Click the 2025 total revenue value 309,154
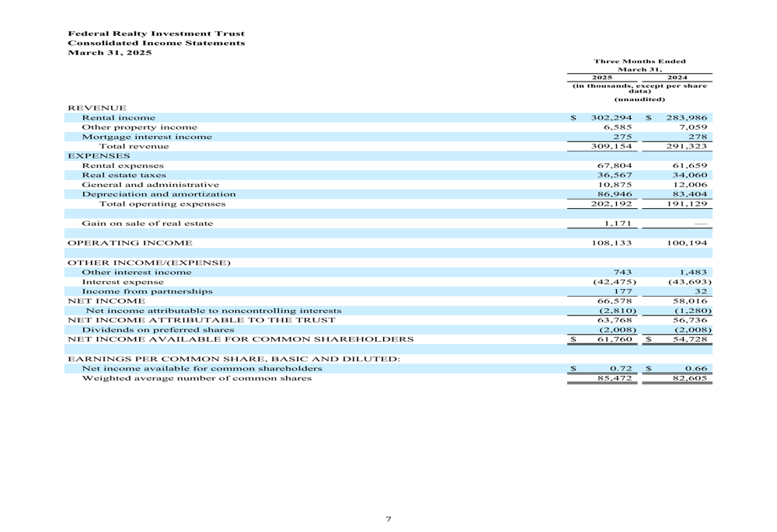 pos(614,144)
